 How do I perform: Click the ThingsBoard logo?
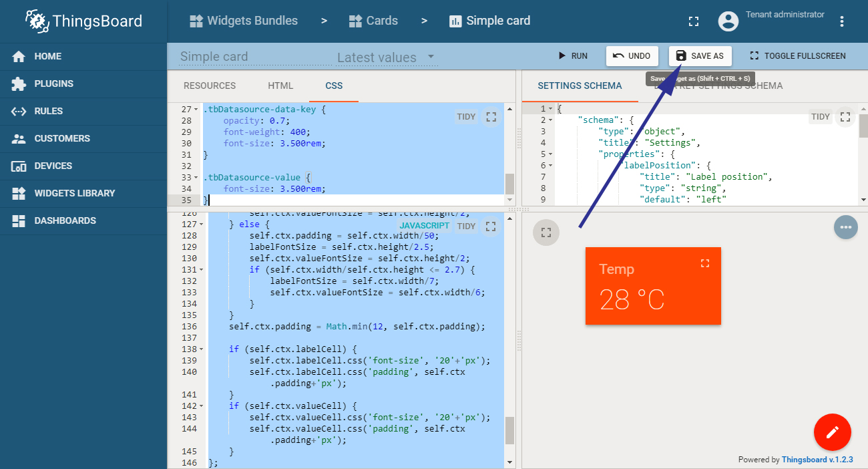tap(83, 21)
